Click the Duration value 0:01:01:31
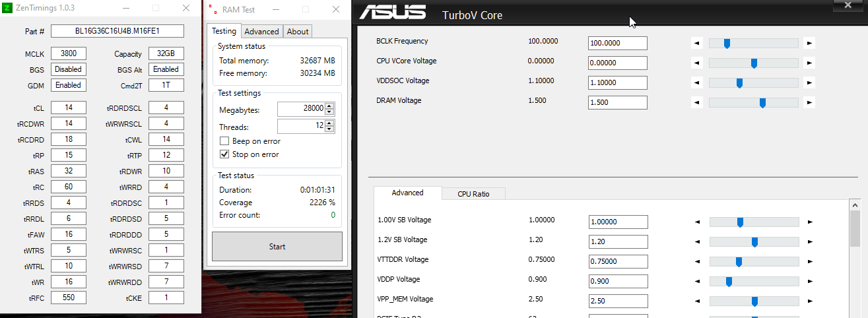868x318 pixels. coord(317,190)
